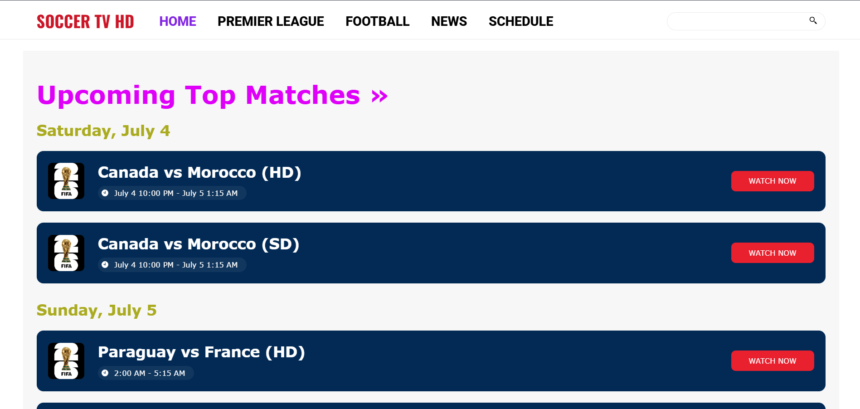The image size is (860, 409).
Task: Open the Schedule menu item
Action: pos(521,21)
